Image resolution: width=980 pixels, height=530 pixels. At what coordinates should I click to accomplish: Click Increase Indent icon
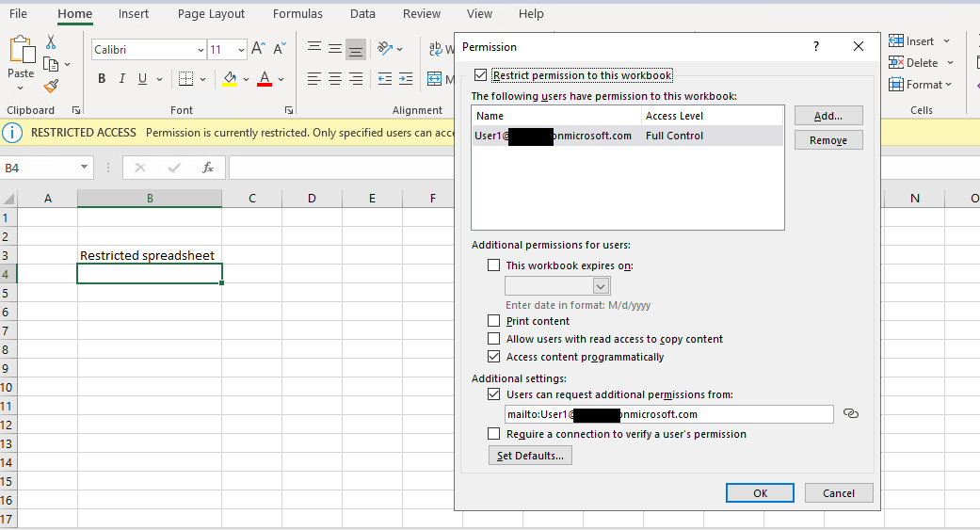[406, 79]
